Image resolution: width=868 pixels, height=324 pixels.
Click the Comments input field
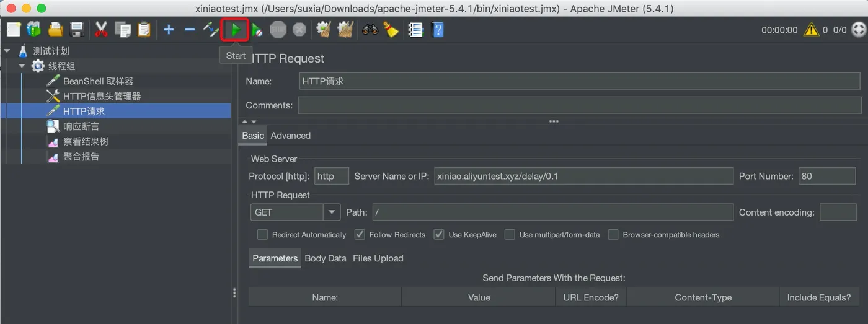pos(580,105)
